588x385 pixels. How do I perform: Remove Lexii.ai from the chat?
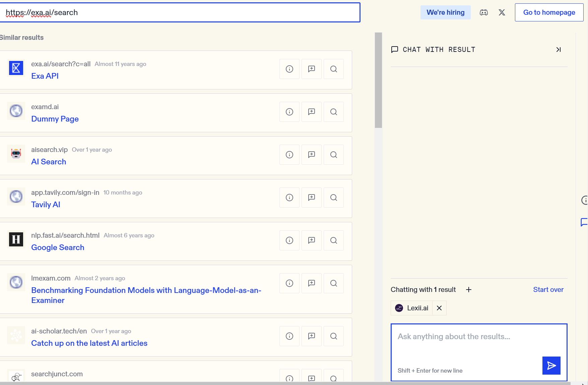(439, 308)
